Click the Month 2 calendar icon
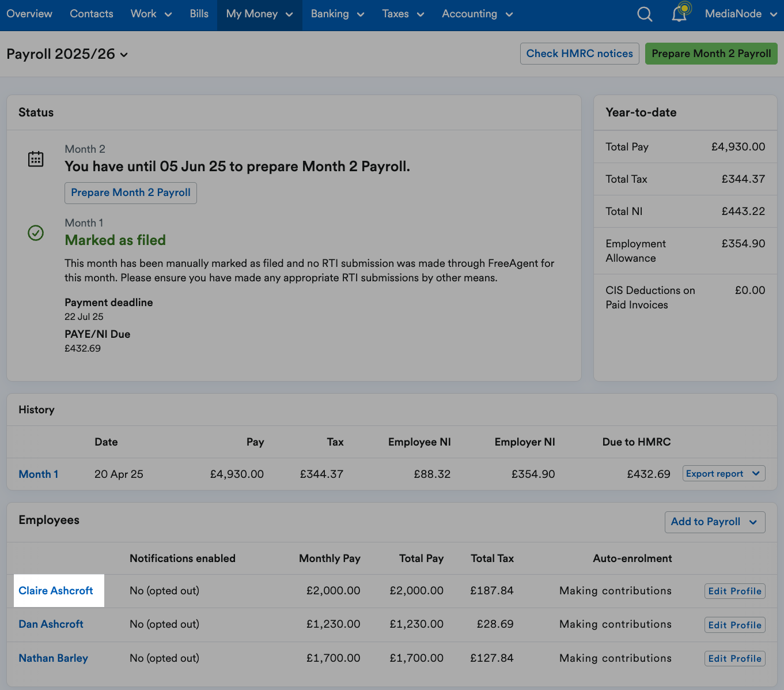784x690 pixels. click(36, 159)
